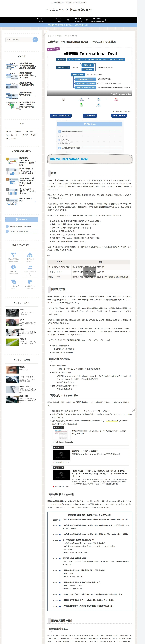Click the ビジネスモデル体系 TOP button
Viewport: 145px width, 644px height.
[61, 116]
